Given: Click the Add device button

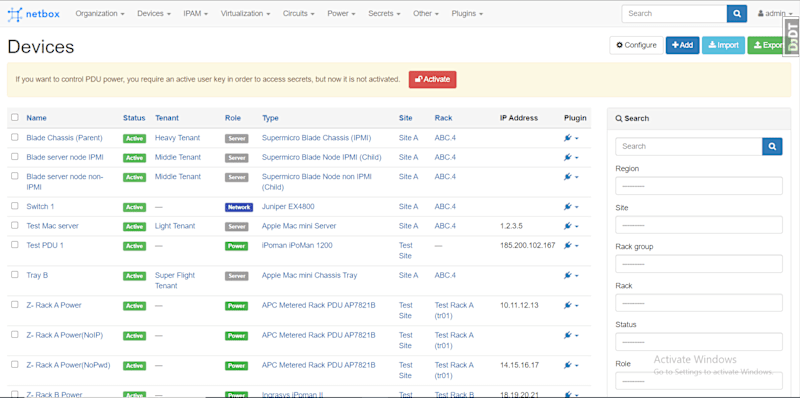Looking at the screenshot, I should [x=683, y=45].
